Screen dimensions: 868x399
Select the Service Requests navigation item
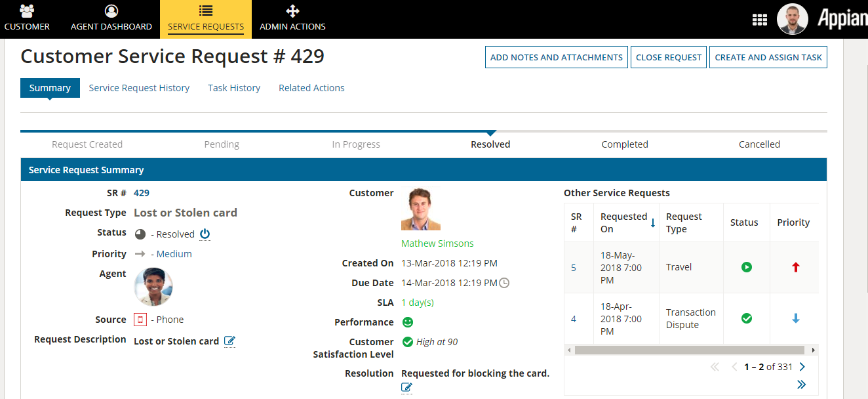[206, 19]
